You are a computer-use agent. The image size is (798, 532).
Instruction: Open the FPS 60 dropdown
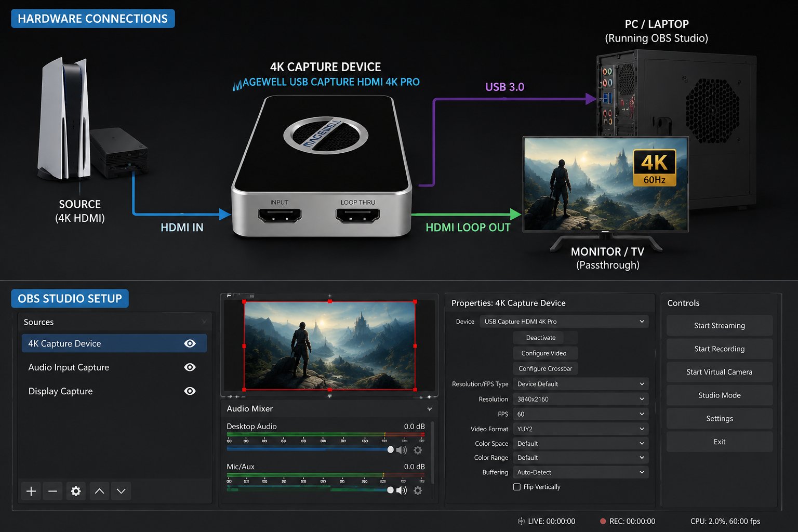[581, 414]
